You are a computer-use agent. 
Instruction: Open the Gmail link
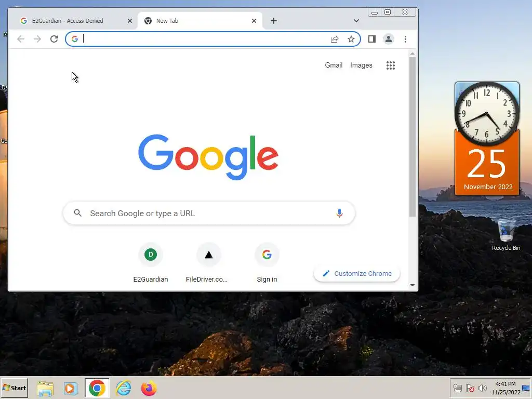point(334,65)
